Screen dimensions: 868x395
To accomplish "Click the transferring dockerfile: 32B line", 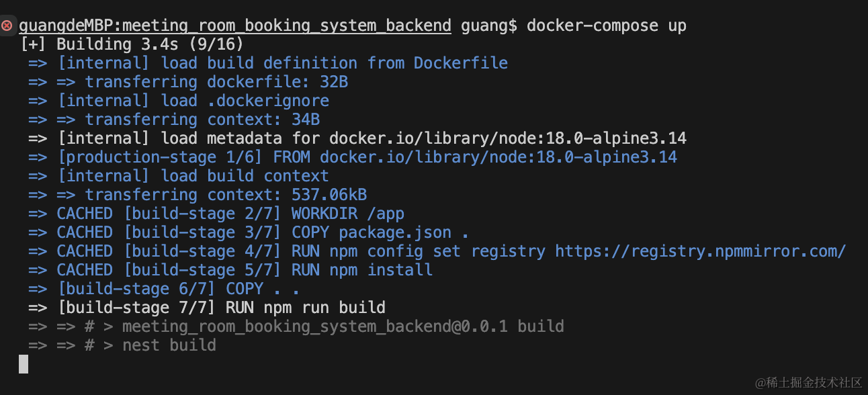I will point(188,83).
